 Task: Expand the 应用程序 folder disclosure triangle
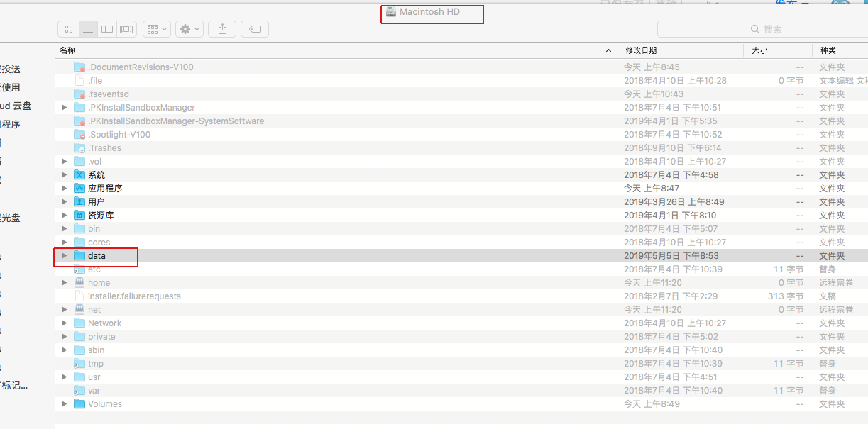pyautogui.click(x=65, y=189)
